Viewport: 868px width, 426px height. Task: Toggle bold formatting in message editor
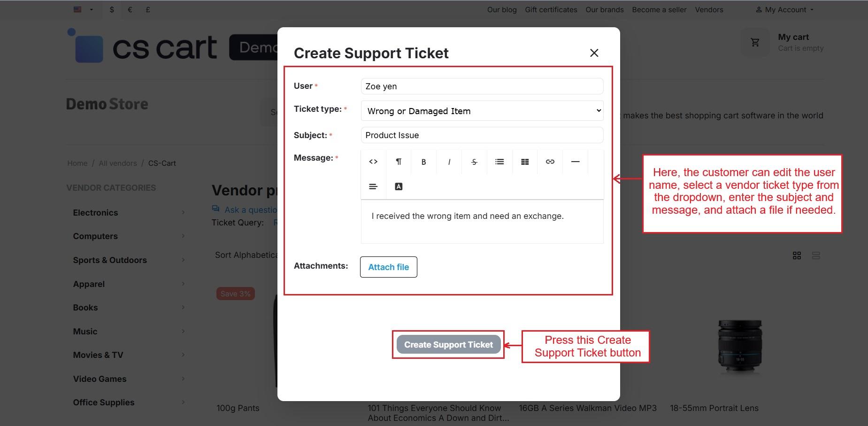tap(423, 162)
